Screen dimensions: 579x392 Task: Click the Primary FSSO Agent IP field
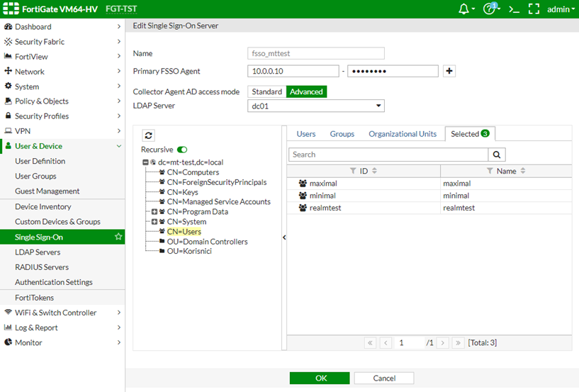point(293,71)
